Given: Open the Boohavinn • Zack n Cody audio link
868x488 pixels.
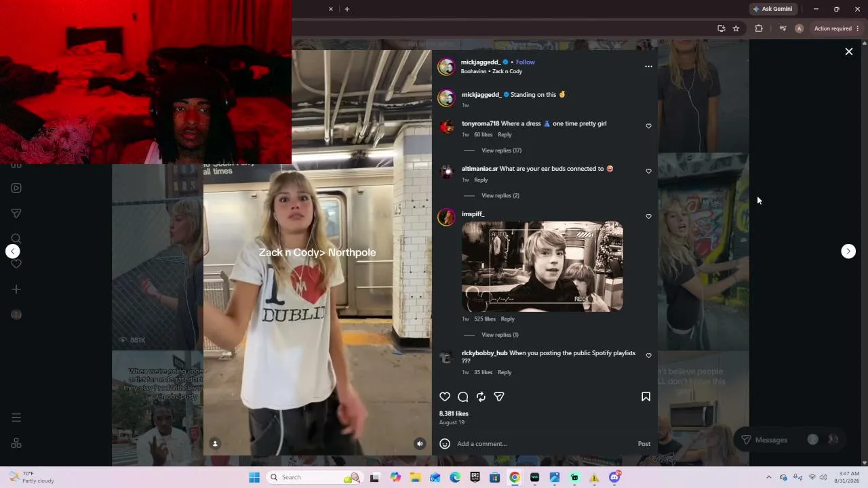Looking at the screenshot, I should 492,72.
